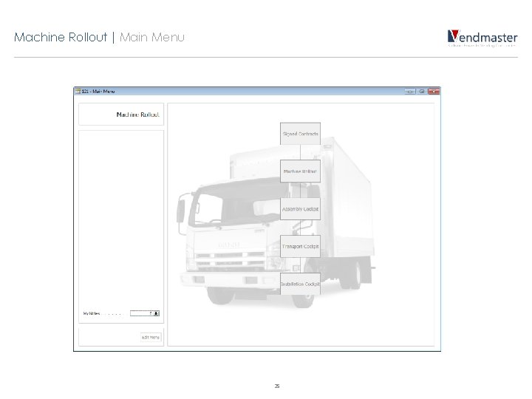The width and height of the screenshot is (532, 399).
Task: Close the Main Menu window
Action: pyautogui.click(x=434, y=92)
